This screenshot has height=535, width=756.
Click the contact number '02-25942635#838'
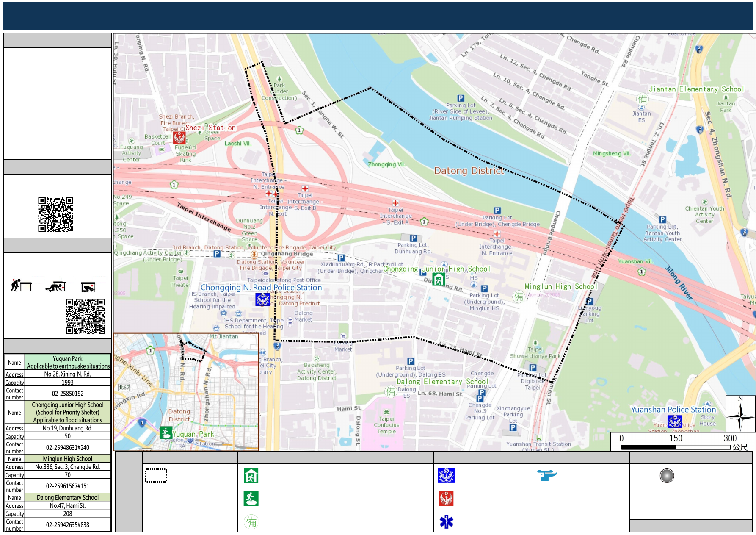click(68, 525)
